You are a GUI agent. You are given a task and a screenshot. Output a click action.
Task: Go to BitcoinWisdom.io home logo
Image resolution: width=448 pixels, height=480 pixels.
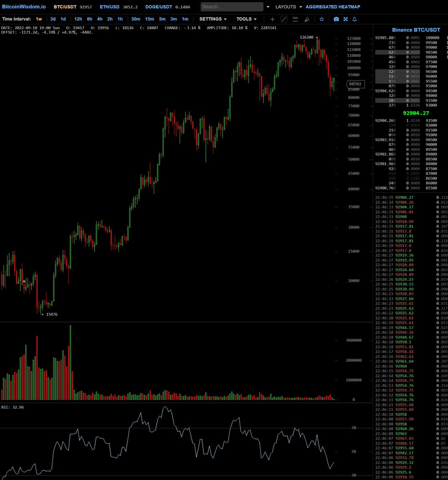pyautogui.click(x=24, y=7)
